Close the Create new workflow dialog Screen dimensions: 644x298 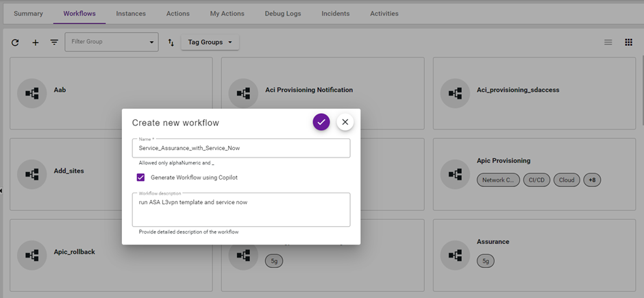pos(345,122)
